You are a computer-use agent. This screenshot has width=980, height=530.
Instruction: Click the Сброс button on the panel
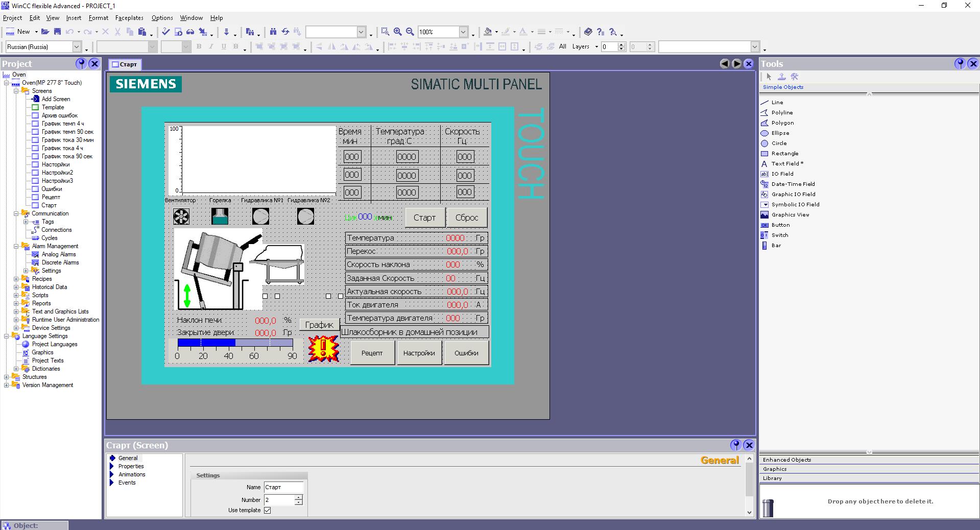coord(467,218)
